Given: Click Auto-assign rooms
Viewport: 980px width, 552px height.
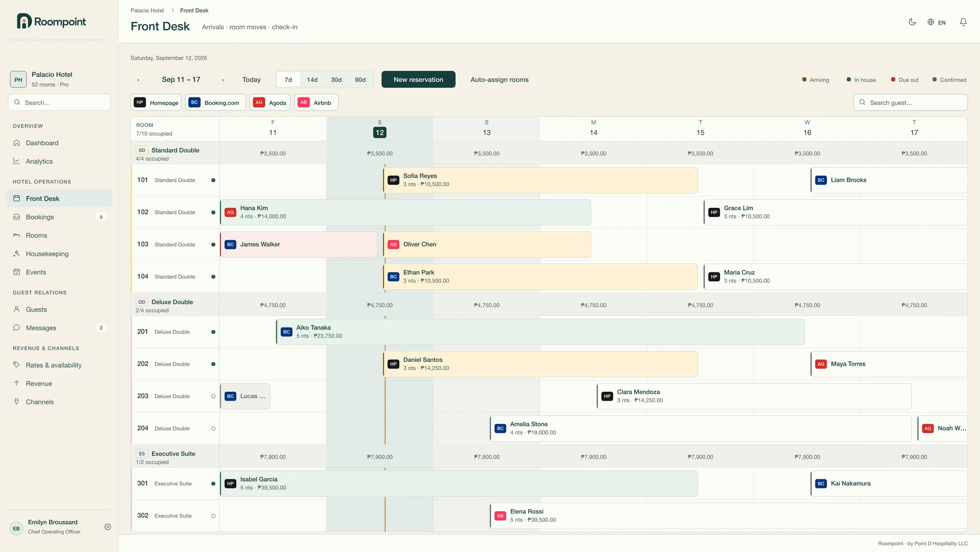Looking at the screenshot, I should [x=499, y=80].
